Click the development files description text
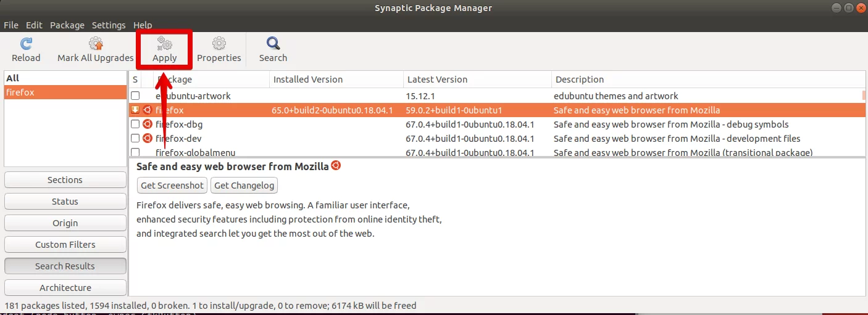Screen dimensions: 868x315 pos(677,139)
